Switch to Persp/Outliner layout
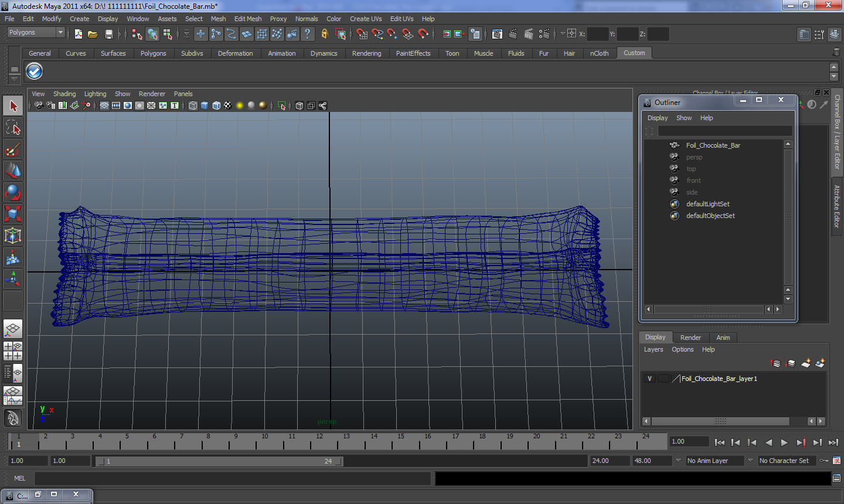 (x=13, y=372)
